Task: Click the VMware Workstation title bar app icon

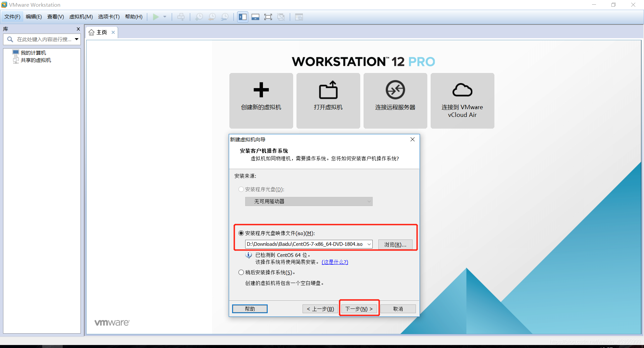Action: pyautogui.click(x=4, y=5)
